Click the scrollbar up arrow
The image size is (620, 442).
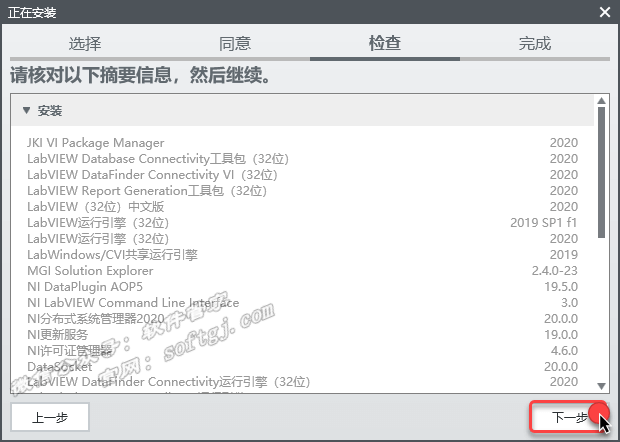601,101
